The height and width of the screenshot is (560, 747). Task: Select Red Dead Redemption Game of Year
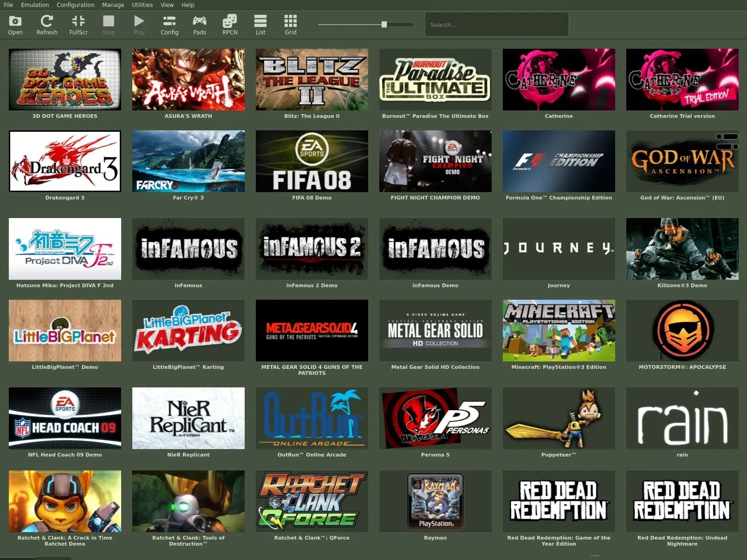[x=559, y=501]
